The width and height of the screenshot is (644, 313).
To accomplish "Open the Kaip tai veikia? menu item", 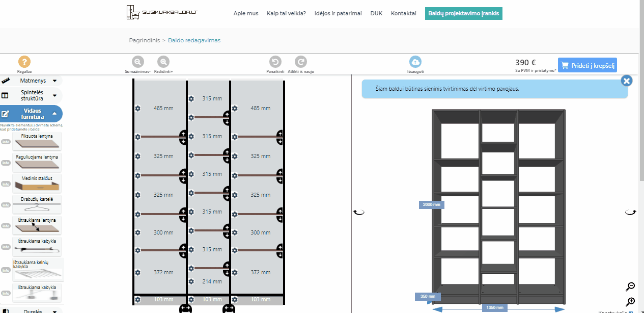I will pyautogui.click(x=286, y=13).
